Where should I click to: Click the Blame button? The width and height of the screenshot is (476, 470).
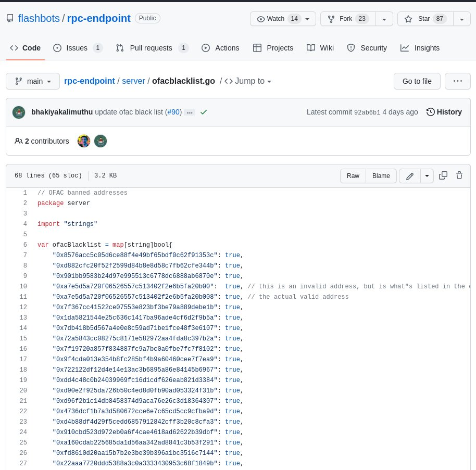coord(381,176)
